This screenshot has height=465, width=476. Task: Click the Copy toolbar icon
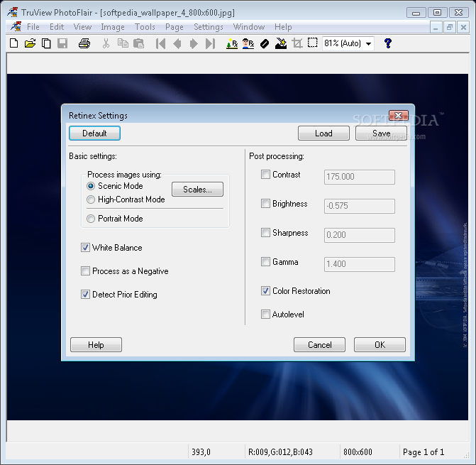(123, 43)
